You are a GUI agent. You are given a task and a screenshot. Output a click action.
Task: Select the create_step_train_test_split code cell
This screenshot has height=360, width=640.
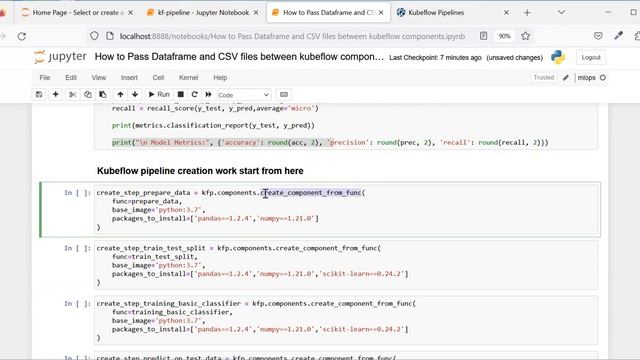point(346,265)
